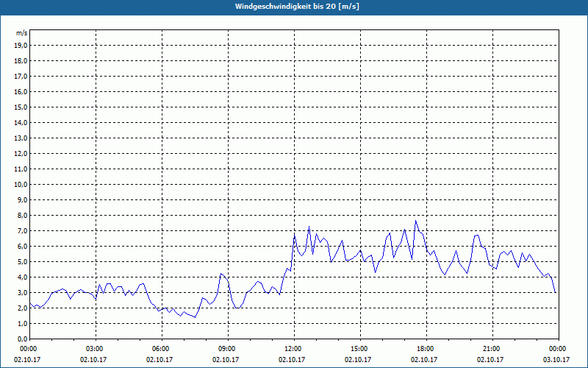Click the 02.10.17 date under 18:00
This screenshot has height=368, width=588.
click(424, 360)
